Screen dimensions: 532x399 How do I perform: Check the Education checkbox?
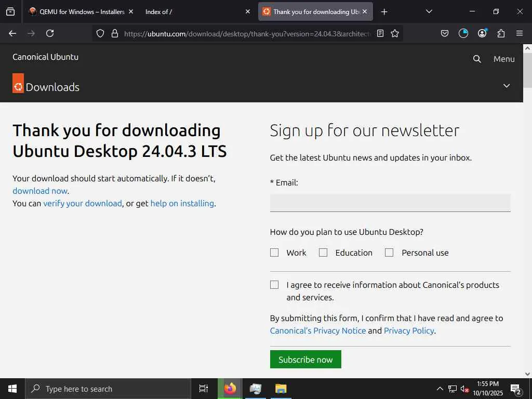point(323,252)
